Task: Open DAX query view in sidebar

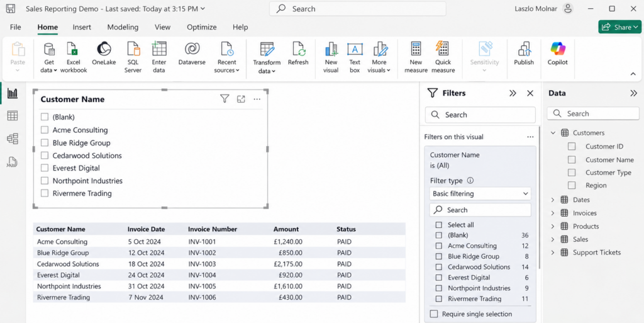Action: coord(13,162)
